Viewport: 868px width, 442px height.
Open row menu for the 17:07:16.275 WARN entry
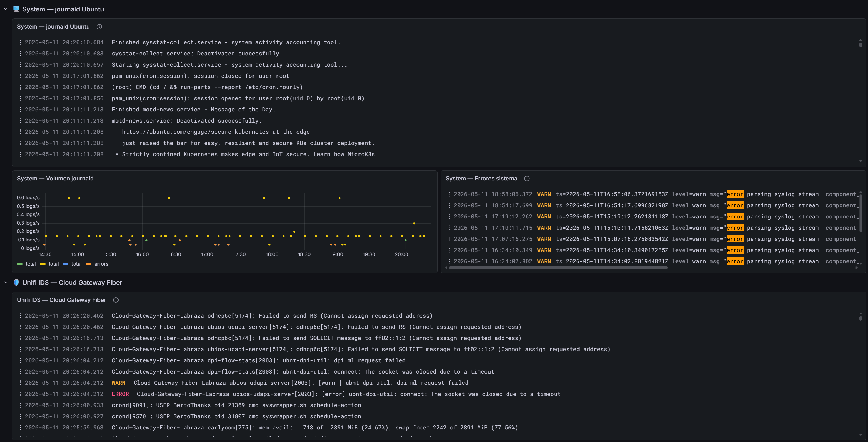tap(449, 239)
